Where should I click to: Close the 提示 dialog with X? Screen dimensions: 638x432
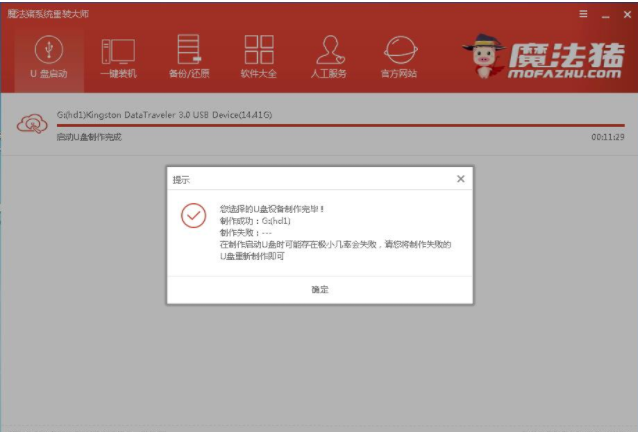pyautogui.click(x=460, y=179)
